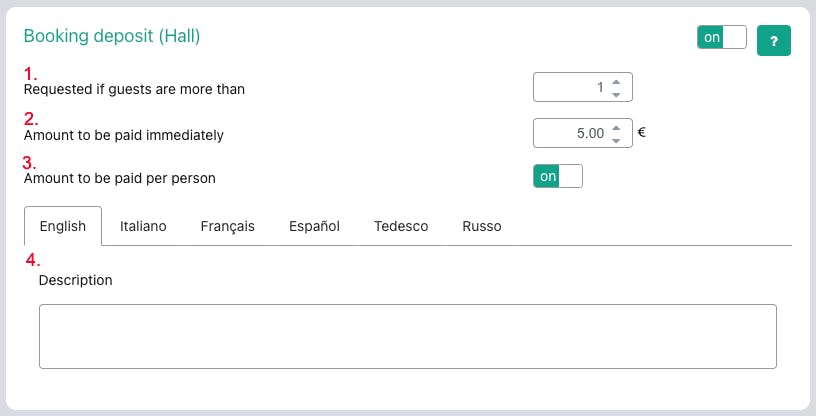Click the 'Amount to be paid immediately' label
Screen dimensions: 816x416
[x=124, y=135]
